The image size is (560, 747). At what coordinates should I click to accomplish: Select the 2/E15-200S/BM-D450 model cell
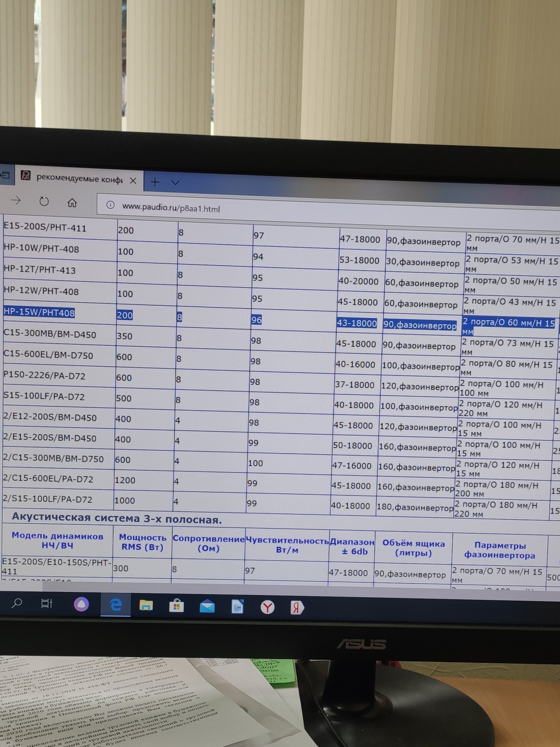point(58,438)
